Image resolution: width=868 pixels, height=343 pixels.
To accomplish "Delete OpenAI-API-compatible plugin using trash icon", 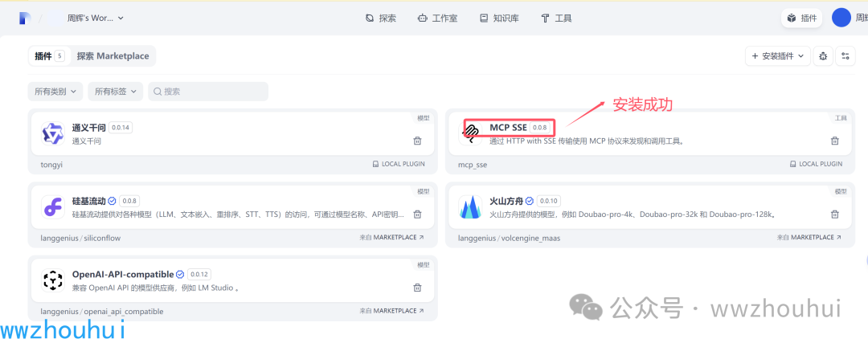I will tap(417, 288).
